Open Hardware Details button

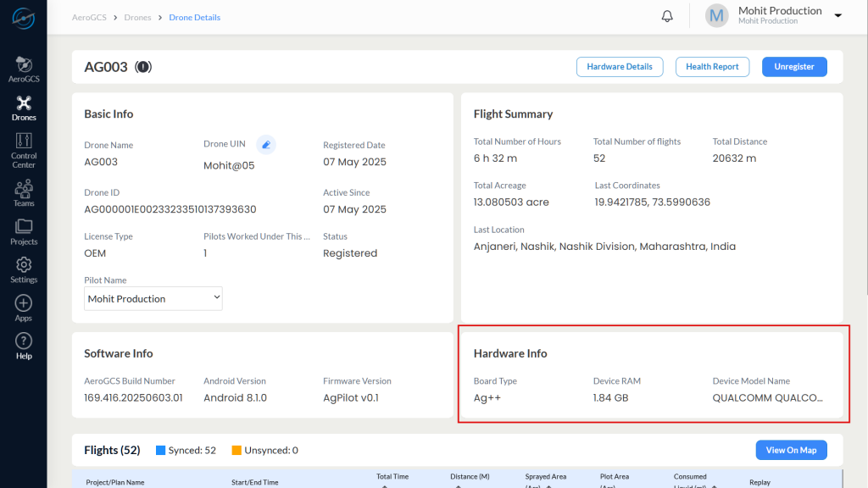click(x=620, y=66)
